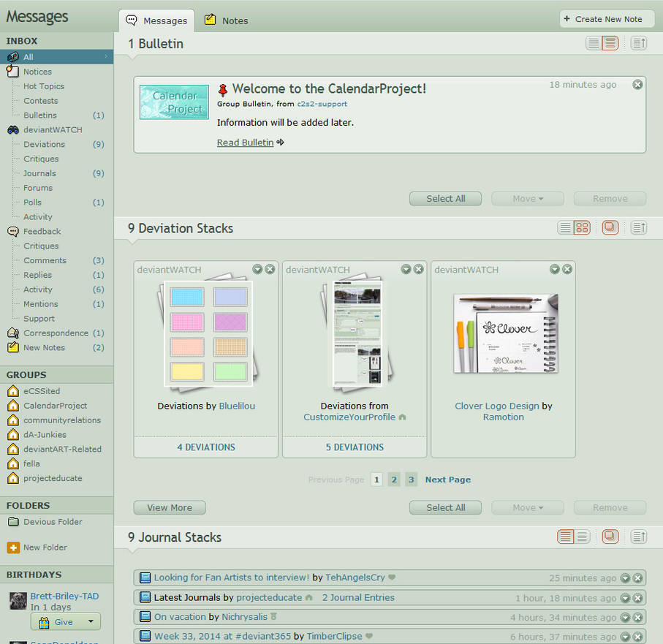Open the Clover Logo Design thumbnail

tap(506, 333)
